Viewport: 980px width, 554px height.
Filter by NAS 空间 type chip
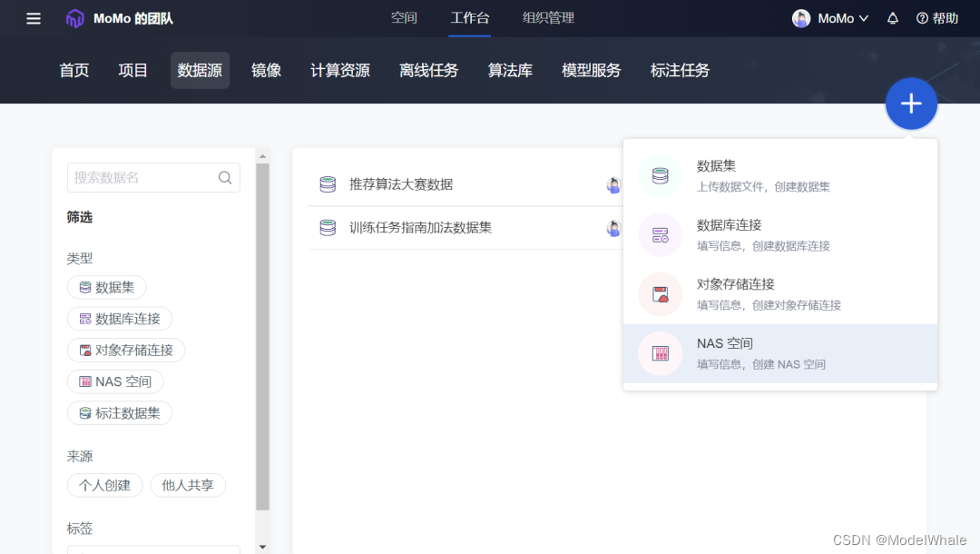[x=115, y=381]
